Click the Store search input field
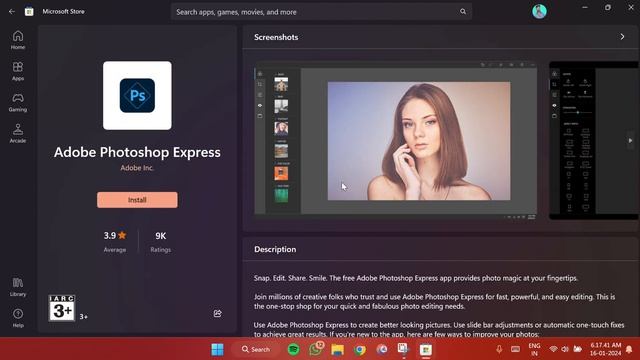Viewport: 640px width, 360px height. (x=321, y=12)
